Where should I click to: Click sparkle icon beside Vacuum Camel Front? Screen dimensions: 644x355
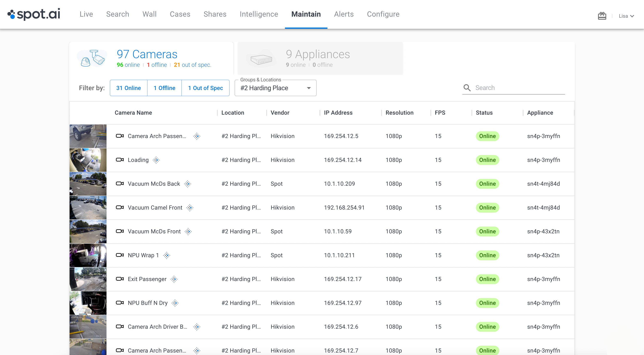click(190, 208)
